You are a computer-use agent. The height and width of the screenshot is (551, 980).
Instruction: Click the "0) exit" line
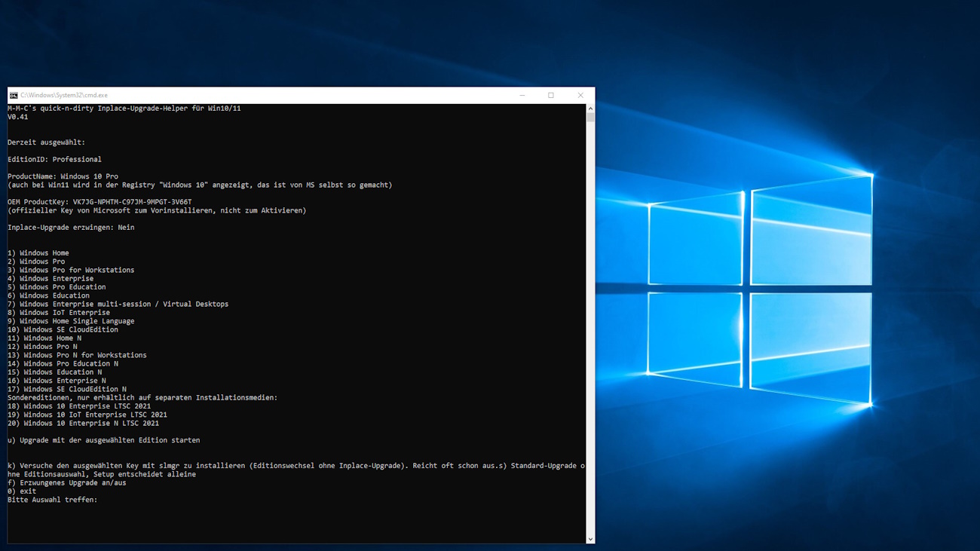[22, 491]
